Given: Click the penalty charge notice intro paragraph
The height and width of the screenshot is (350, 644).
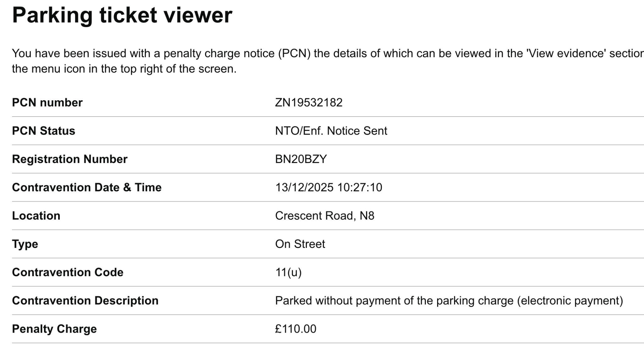Looking at the screenshot, I should [x=327, y=61].
